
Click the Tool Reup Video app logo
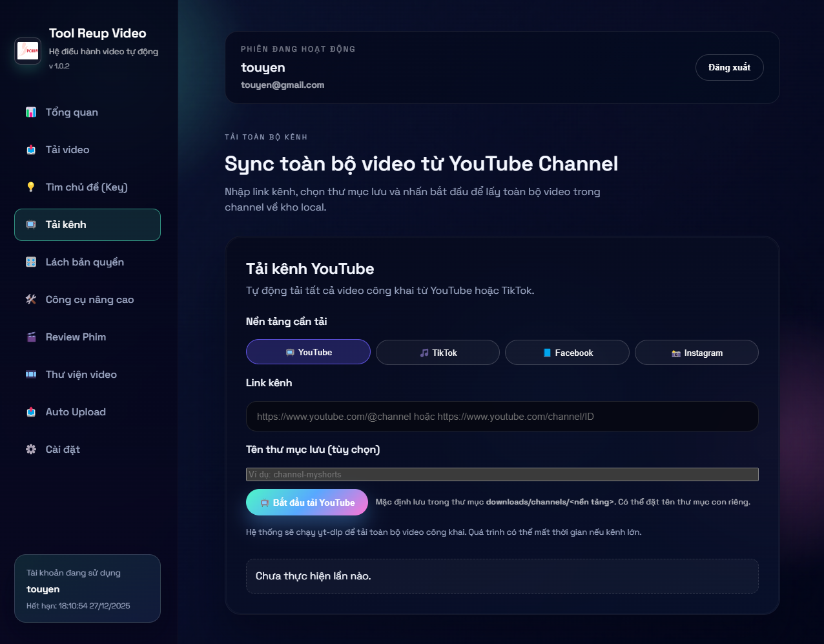pos(28,50)
